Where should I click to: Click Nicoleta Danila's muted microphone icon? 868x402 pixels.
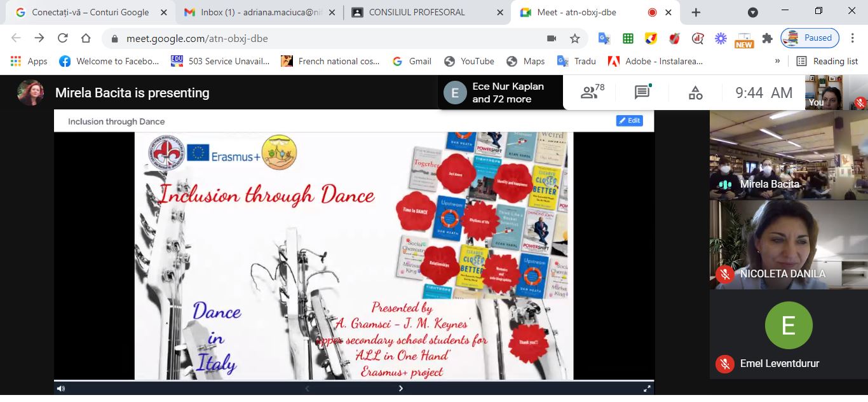click(725, 274)
